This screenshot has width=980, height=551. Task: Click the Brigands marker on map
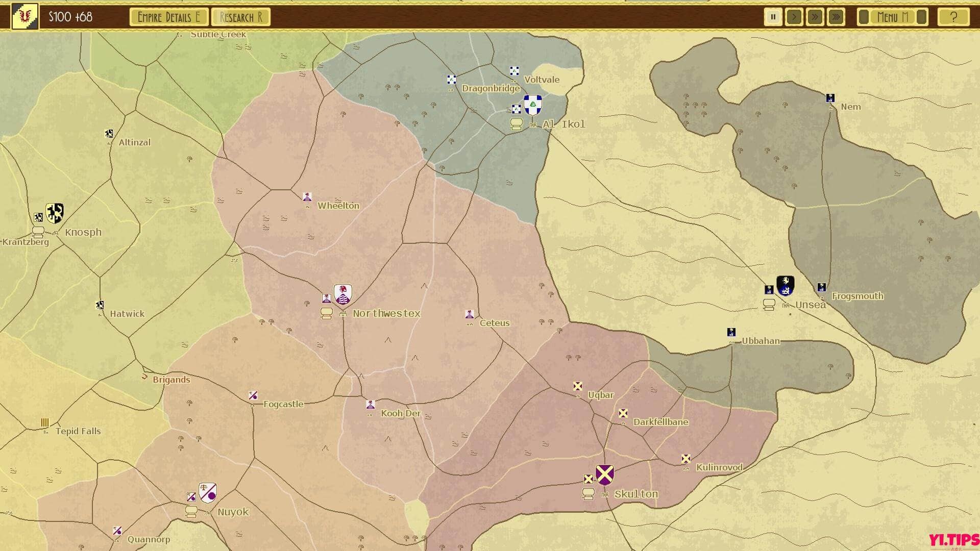144,377
